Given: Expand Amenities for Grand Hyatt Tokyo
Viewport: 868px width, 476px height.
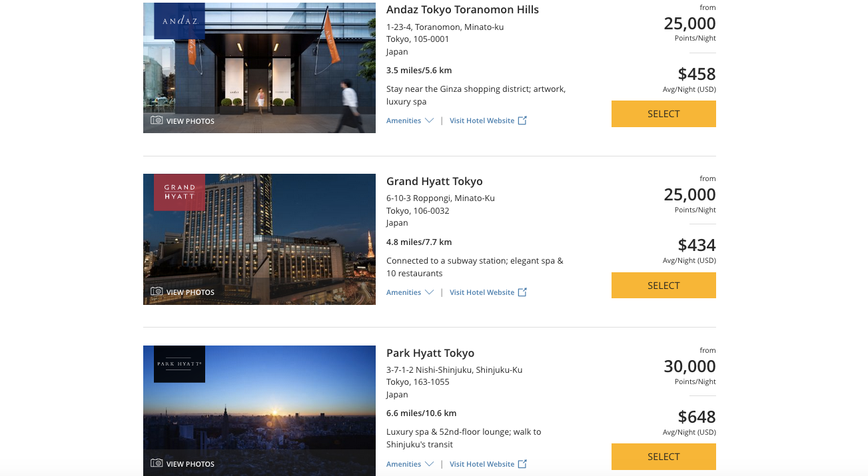Looking at the screenshot, I should coord(410,292).
